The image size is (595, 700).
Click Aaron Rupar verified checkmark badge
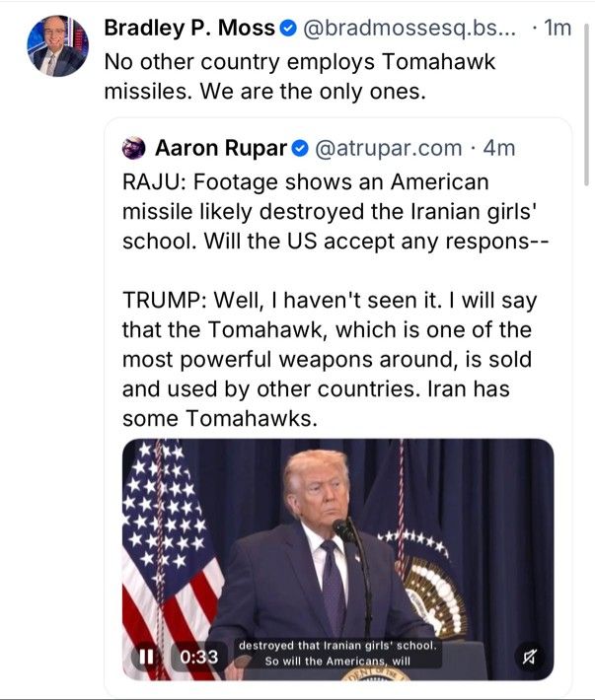pos(300,149)
